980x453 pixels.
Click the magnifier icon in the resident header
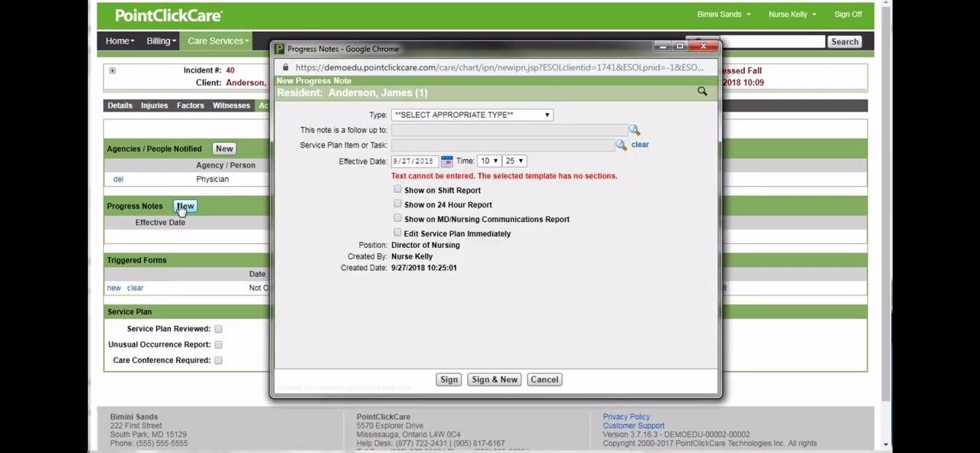click(x=702, y=92)
